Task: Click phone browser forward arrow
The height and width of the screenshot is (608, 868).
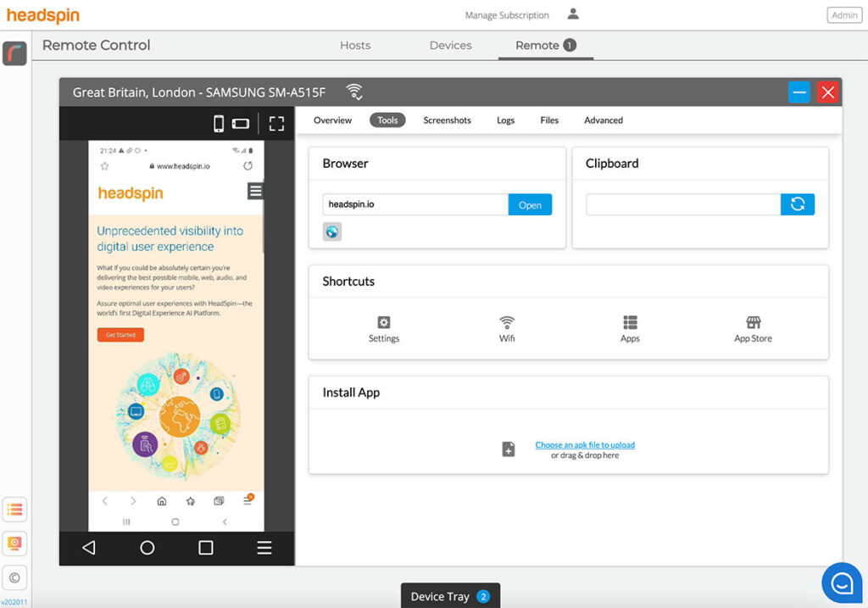Action: pos(133,501)
